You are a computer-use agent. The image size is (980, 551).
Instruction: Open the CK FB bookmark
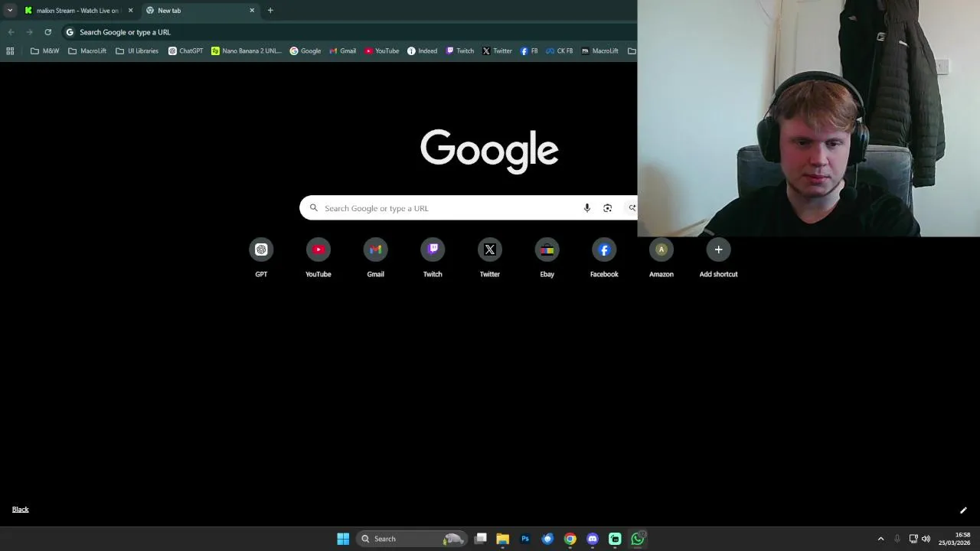pyautogui.click(x=560, y=51)
